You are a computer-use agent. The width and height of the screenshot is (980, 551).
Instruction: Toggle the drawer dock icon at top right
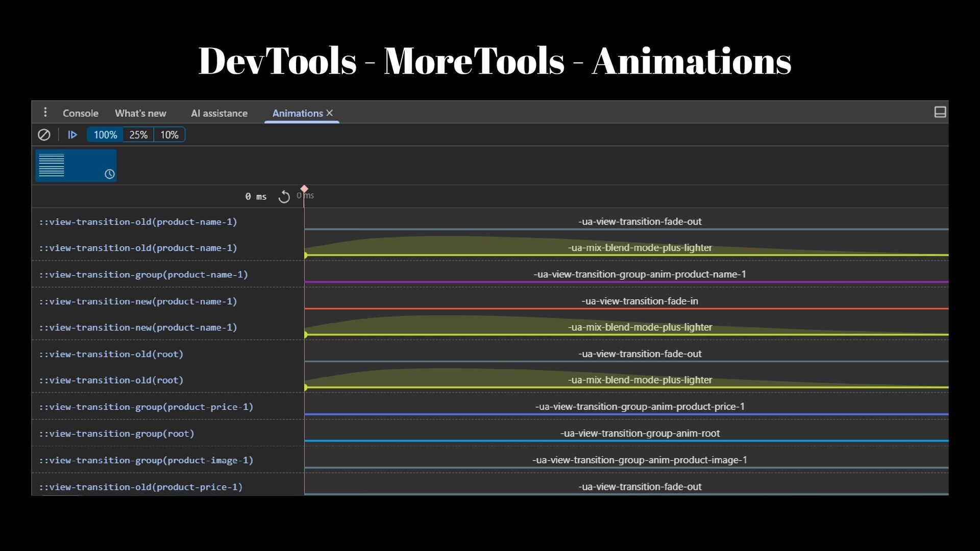click(940, 112)
